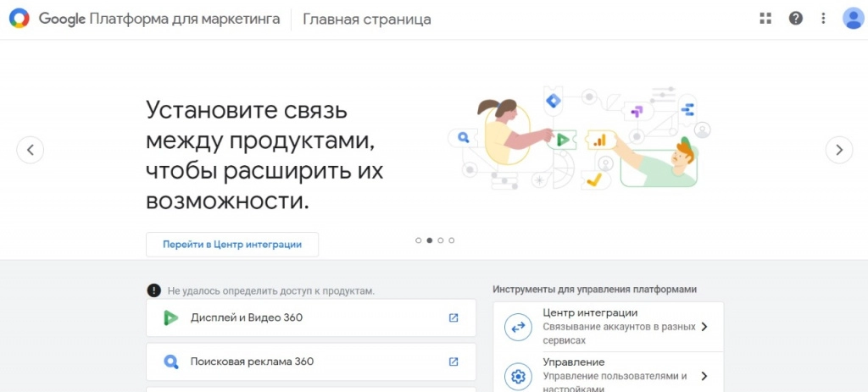
Task: Click Перейти в Центр интеграции button
Action: [232, 245]
